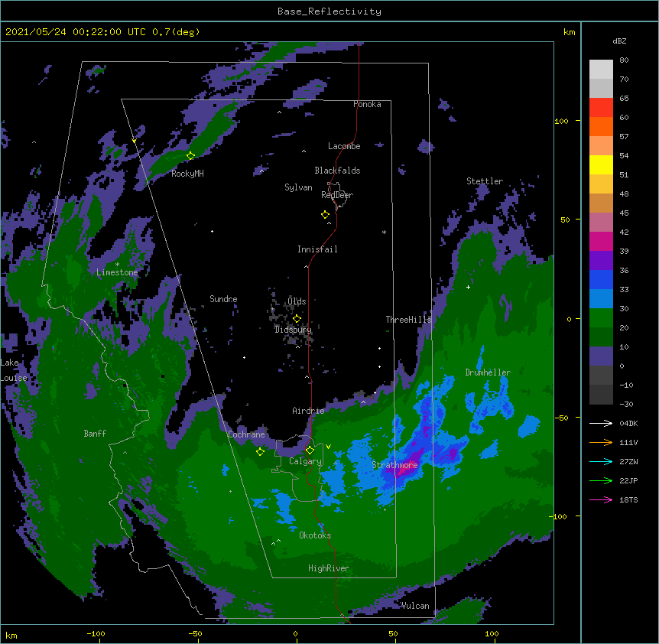Image resolution: width=659 pixels, height=644 pixels.
Task: Click the Drumheller label on the map
Action: (x=488, y=372)
